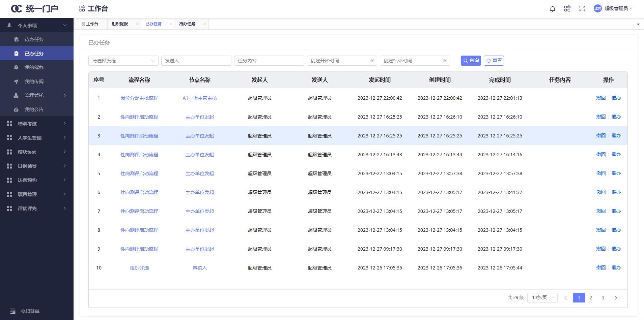The image size is (644, 320).
Task: Click the notification bell icon
Action: pyautogui.click(x=552, y=9)
